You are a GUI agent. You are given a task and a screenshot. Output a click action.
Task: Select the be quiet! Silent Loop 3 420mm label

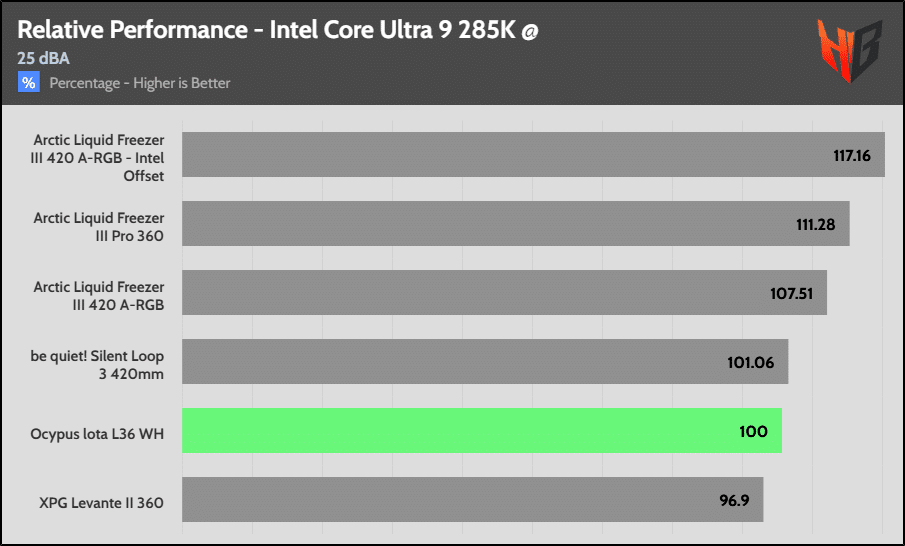97,365
